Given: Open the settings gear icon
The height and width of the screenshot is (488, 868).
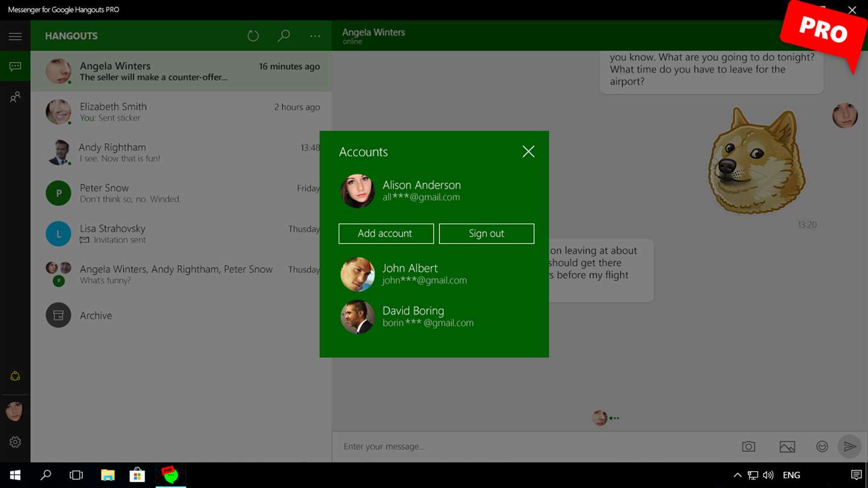Looking at the screenshot, I should point(15,442).
